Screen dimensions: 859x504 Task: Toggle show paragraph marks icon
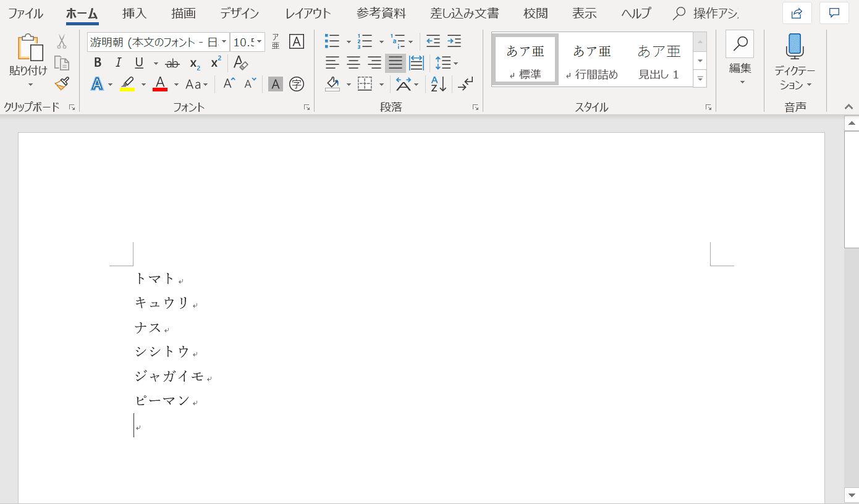tap(466, 84)
